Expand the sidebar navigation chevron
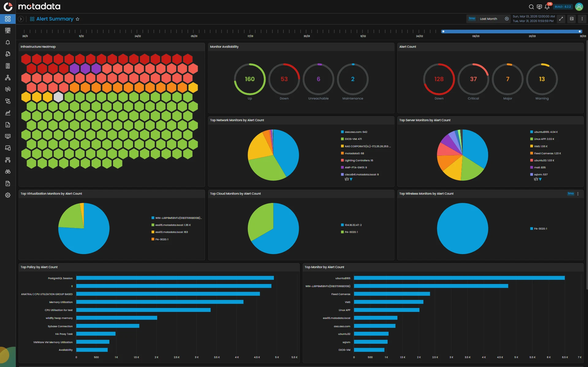588x367 pixels. coord(21,19)
